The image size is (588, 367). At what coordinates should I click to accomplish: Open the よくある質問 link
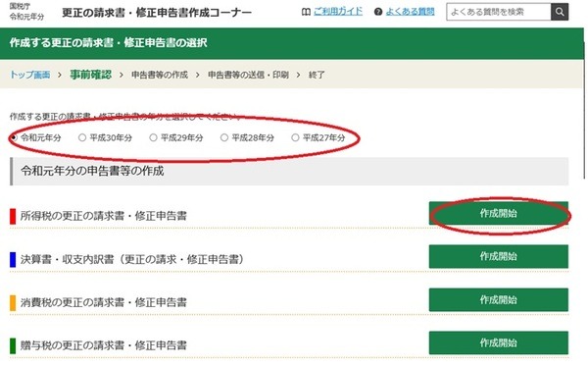(x=410, y=12)
